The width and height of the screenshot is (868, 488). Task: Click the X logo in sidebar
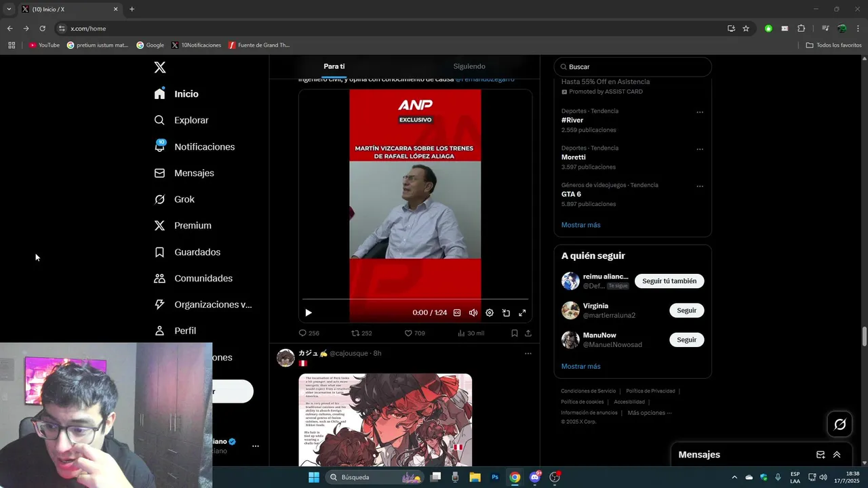pyautogui.click(x=160, y=67)
